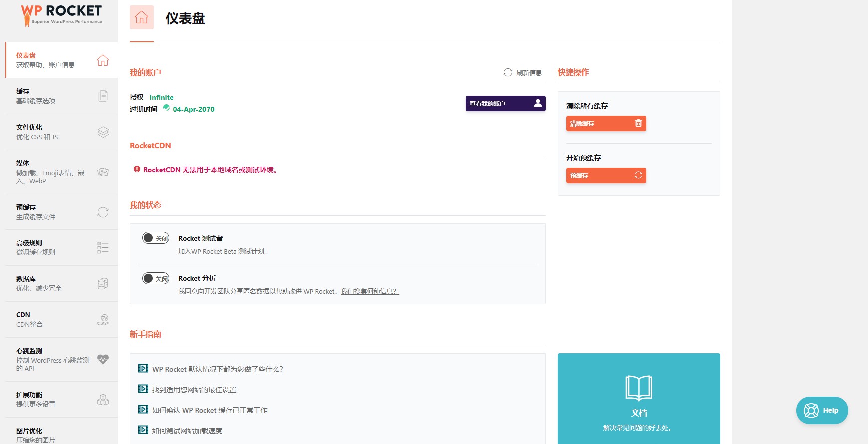Click the RocketCDN 无法用于本地域名 notice text
Viewport: 868px width, 444px height.
pyautogui.click(x=210, y=170)
